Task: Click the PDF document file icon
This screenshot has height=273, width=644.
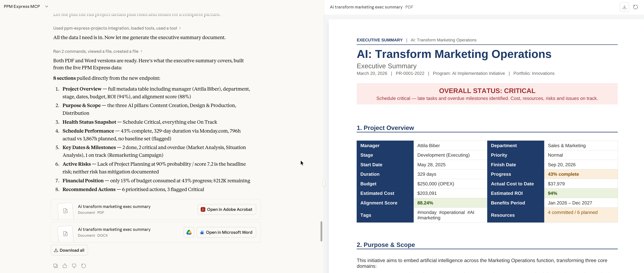Action: 65,211
